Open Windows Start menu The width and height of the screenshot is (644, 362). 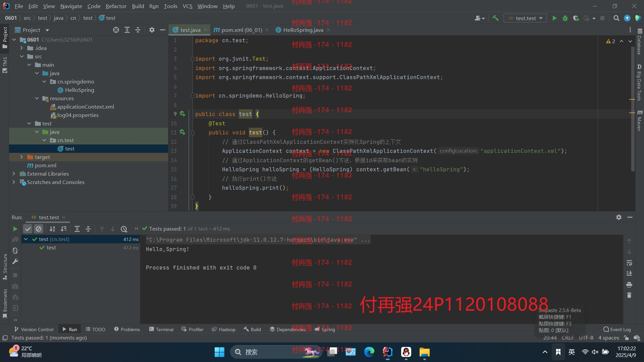point(219,352)
